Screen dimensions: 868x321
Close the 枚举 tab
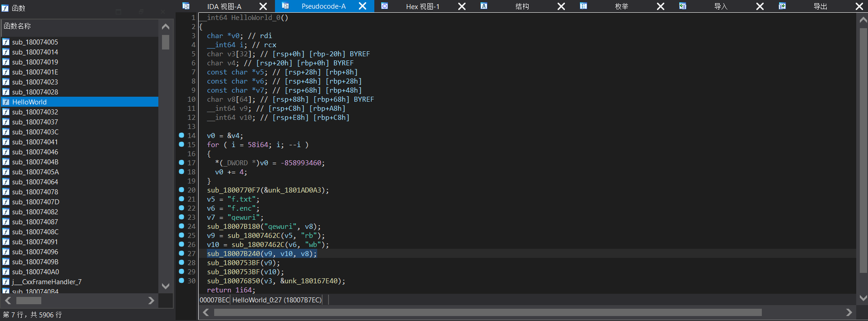tap(661, 6)
